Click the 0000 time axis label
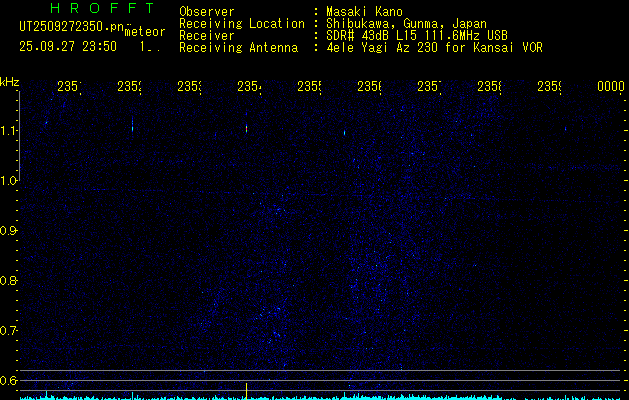 click(611, 86)
